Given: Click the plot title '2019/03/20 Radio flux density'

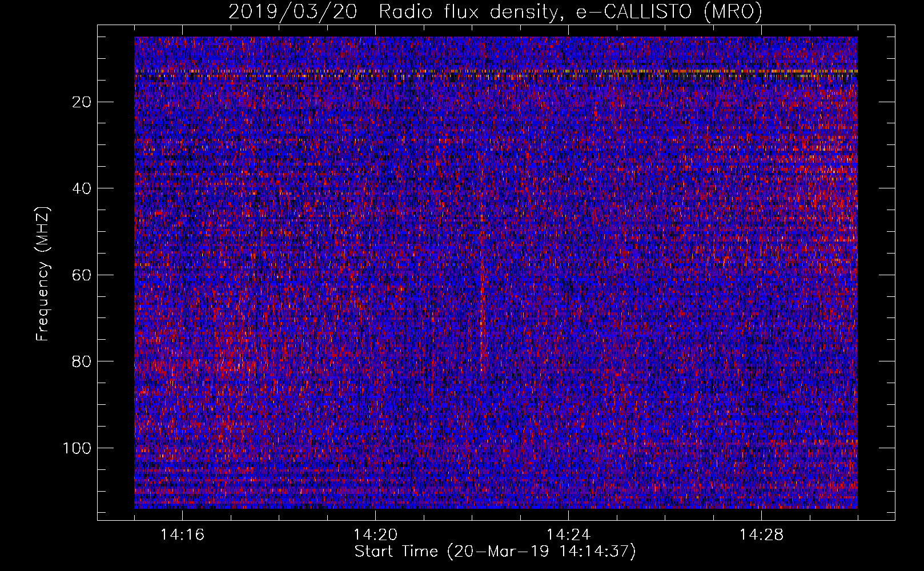Looking at the screenshot, I should tap(495, 11).
